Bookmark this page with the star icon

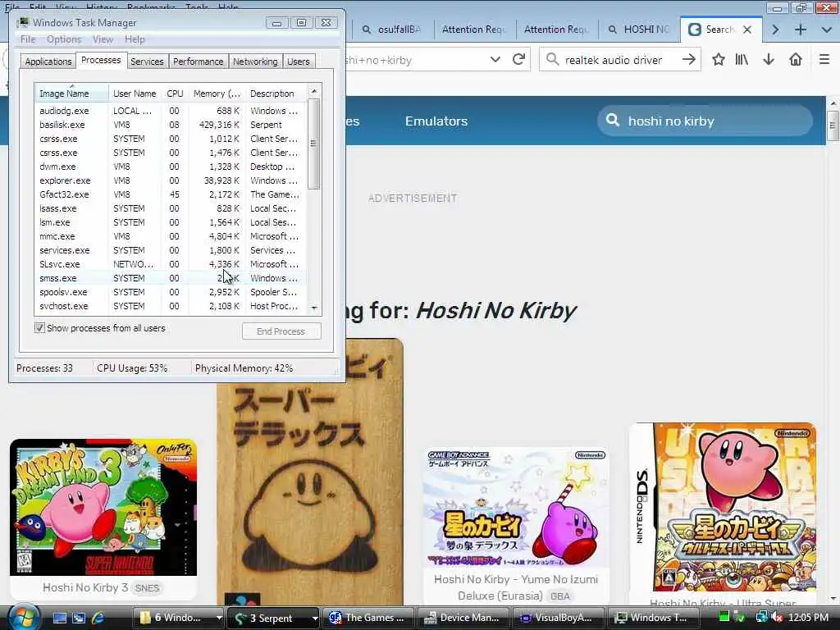pyautogui.click(x=719, y=59)
